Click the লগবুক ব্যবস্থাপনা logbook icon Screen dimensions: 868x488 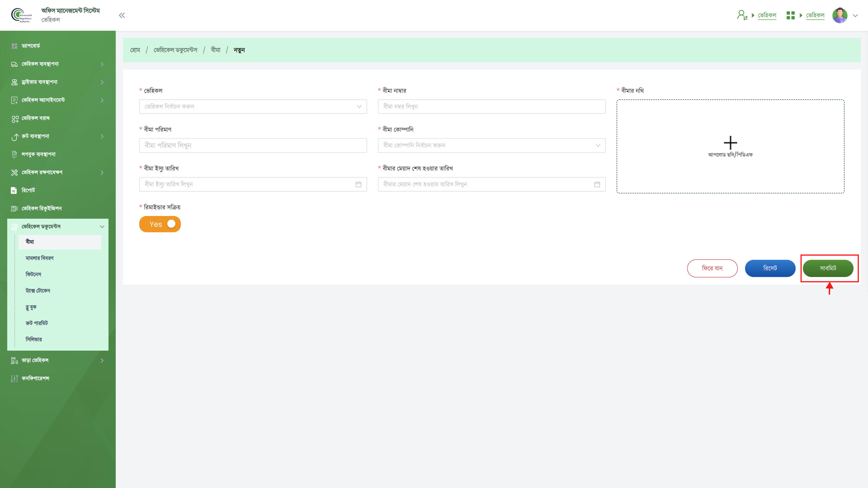point(14,154)
